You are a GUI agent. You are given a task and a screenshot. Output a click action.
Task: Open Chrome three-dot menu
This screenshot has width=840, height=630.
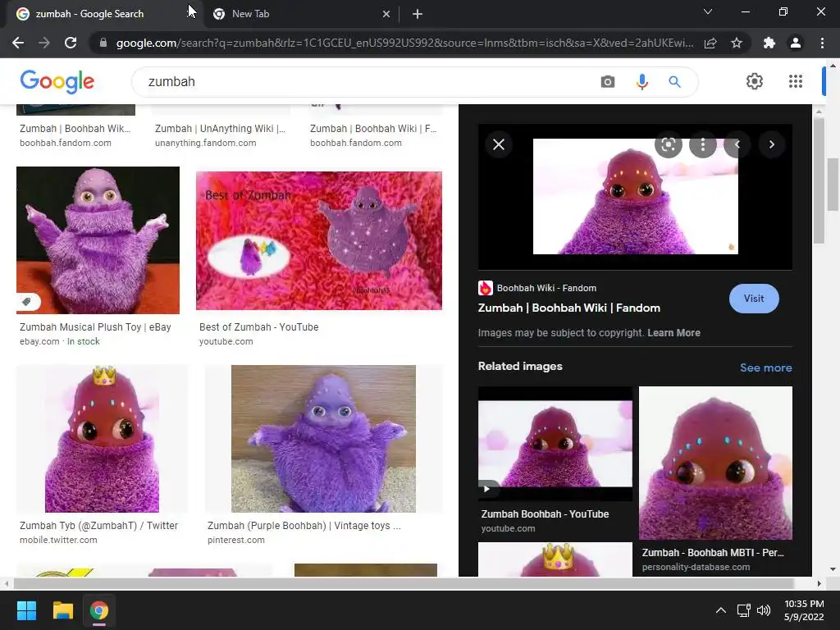(x=822, y=43)
